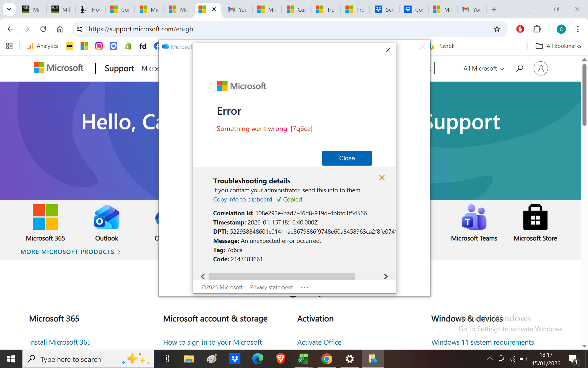Open the Microsoft Store product icon

[535, 217]
